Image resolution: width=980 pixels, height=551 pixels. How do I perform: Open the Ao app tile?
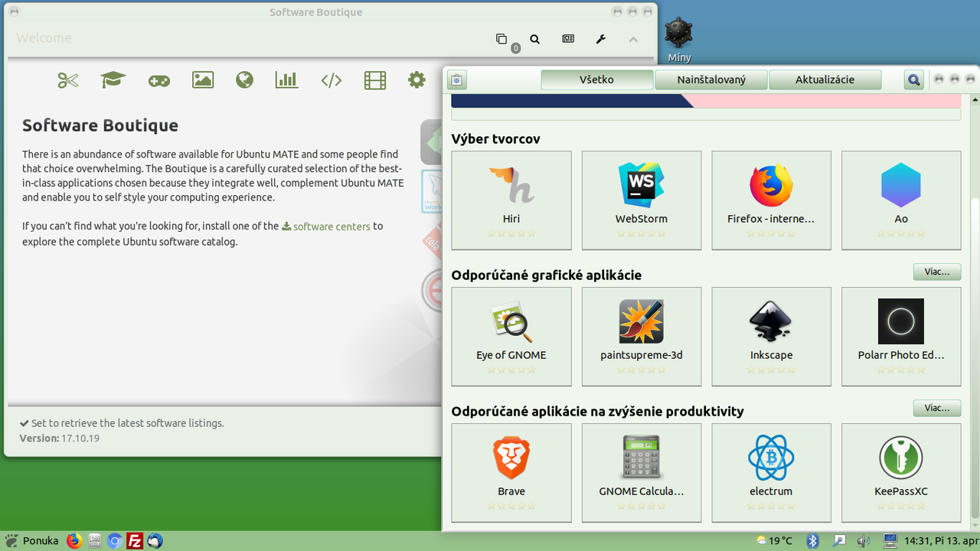(901, 201)
